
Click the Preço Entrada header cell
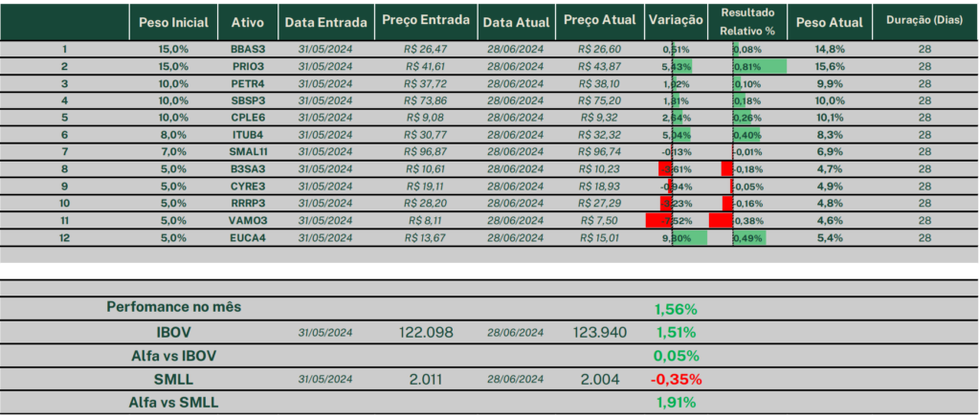tap(426, 23)
